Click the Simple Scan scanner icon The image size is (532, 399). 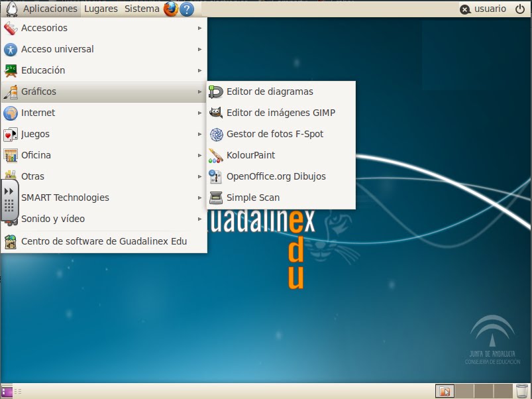pyautogui.click(x=216, y=198)
